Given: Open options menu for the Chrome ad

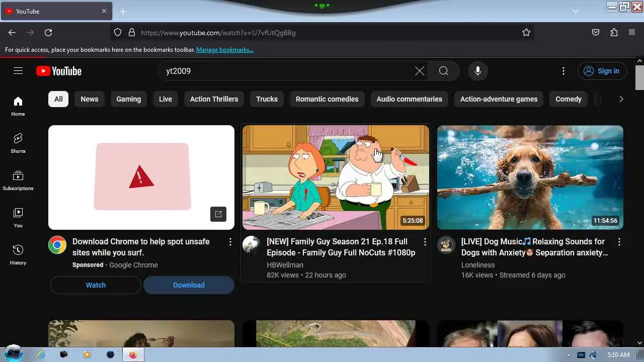Looking at the screenshot, I should [230, 242].
